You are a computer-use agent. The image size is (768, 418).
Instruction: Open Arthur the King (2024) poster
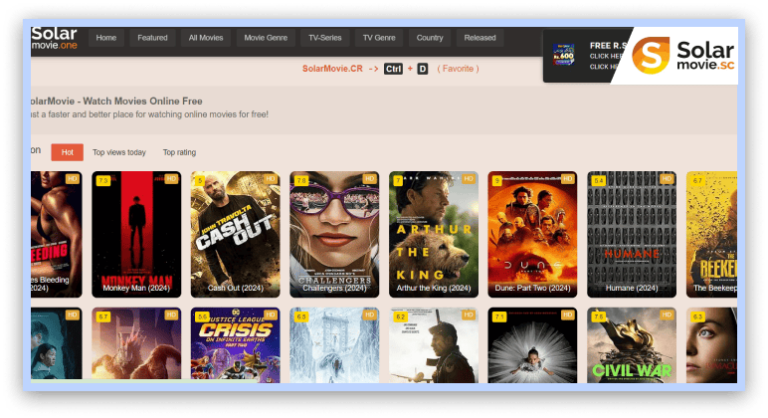click(433, 234)
